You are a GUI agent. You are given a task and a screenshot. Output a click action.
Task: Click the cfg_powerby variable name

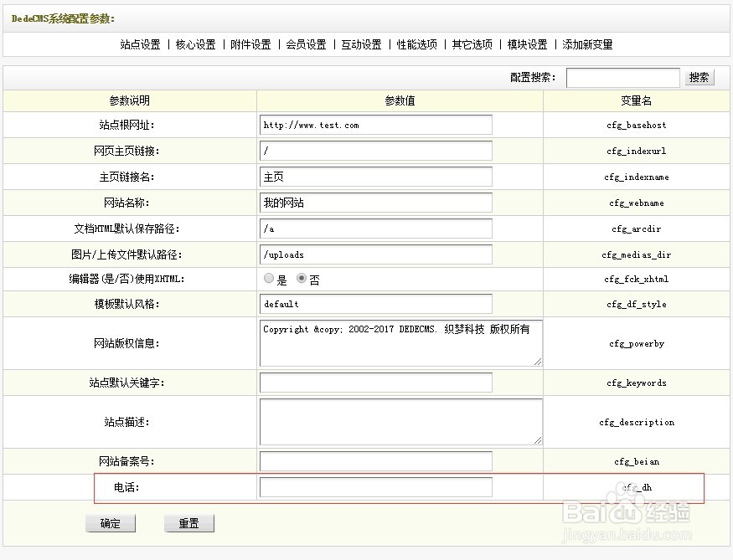coord(636,344)
